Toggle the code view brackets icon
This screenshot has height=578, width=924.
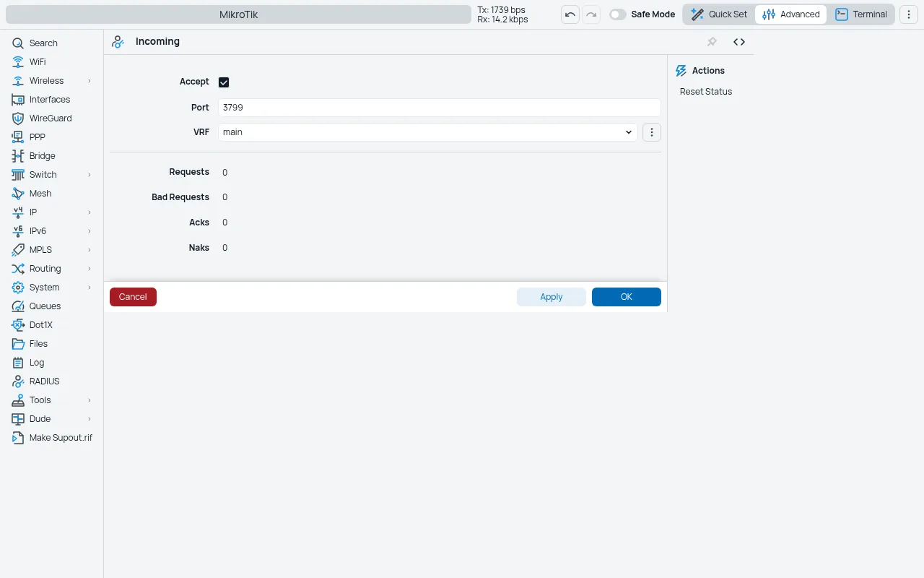(739, 42)
